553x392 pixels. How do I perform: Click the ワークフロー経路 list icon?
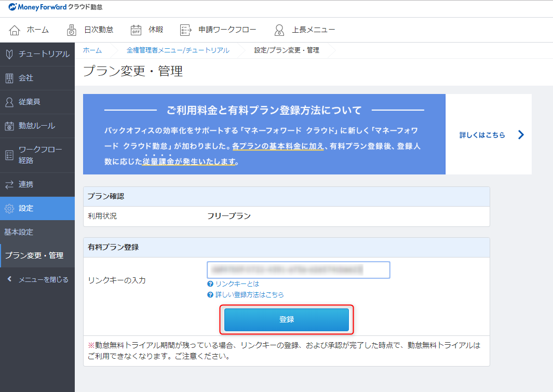pyautogui.click(x=9, y=155)
